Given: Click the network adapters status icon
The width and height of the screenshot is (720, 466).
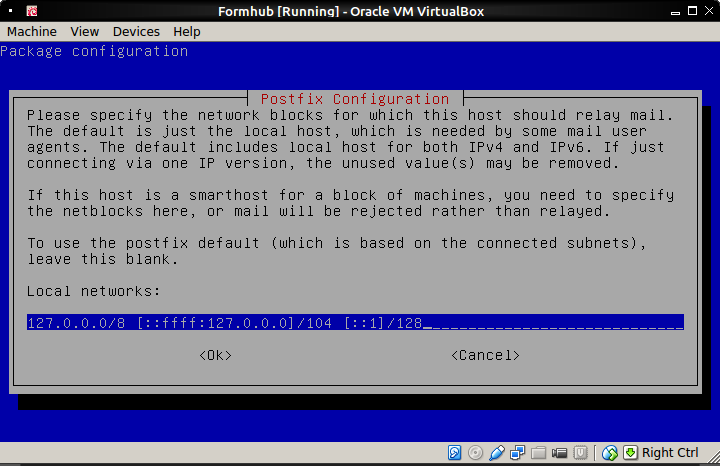Looking at the screenshot, I should click(518, 453).
